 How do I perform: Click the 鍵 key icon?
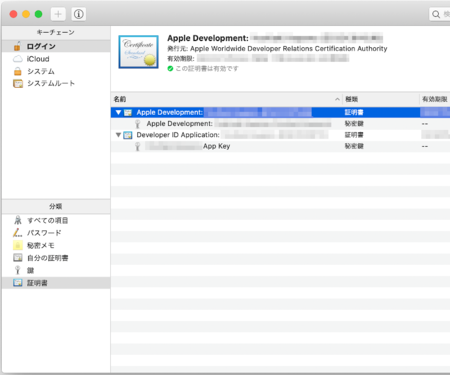point(18,270)
